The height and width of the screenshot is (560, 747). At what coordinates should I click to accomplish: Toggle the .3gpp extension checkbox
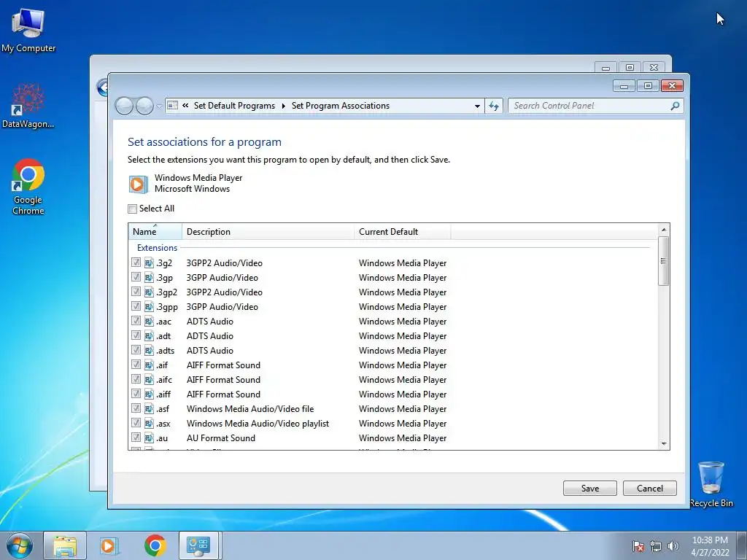[x=136, y=306]
